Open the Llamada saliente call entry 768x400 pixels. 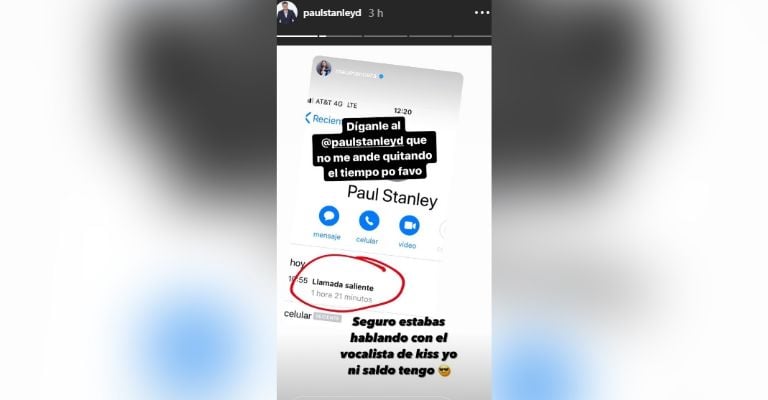point(343,290)
